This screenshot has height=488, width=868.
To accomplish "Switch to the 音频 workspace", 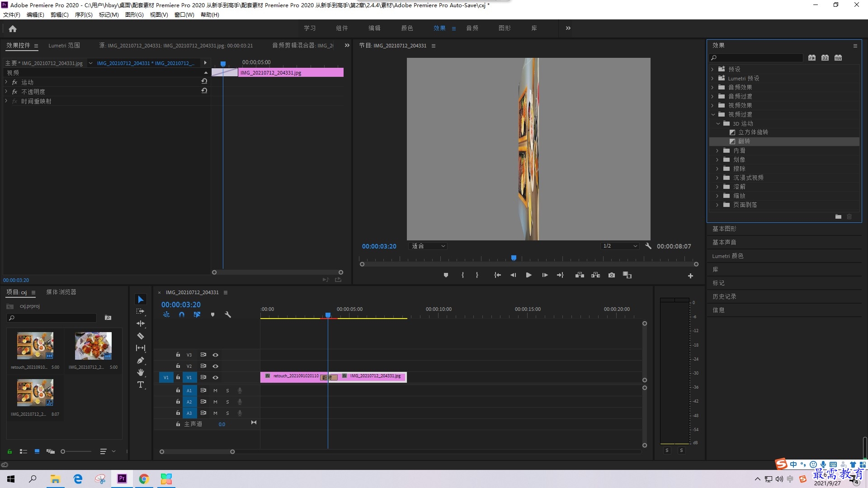I will pyautogui.click(x=472, y=28).
